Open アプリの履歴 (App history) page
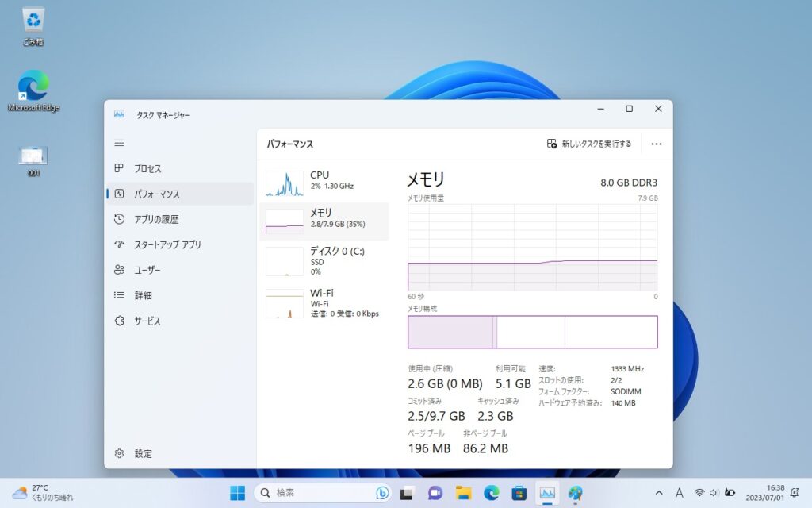 155,219
